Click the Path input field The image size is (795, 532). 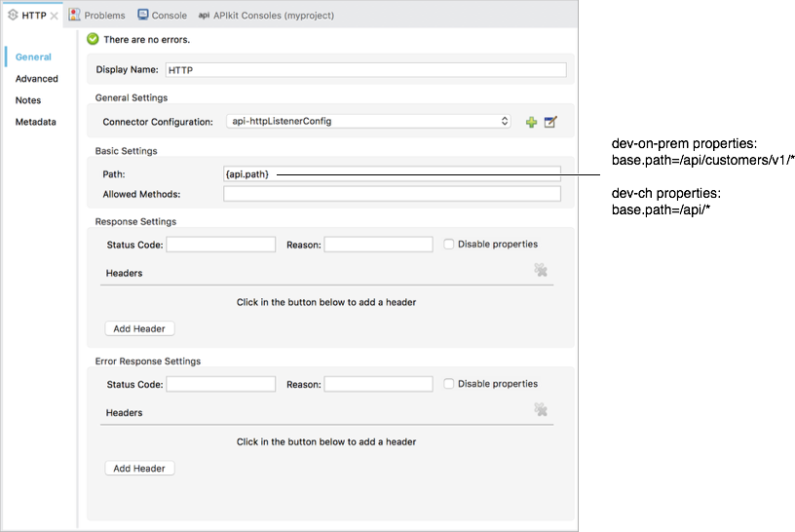392,173
